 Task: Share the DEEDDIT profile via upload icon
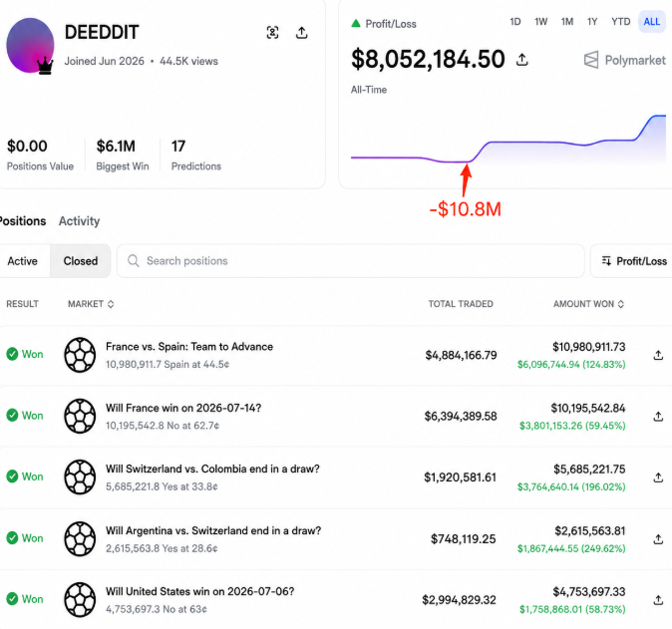(302, 33)
